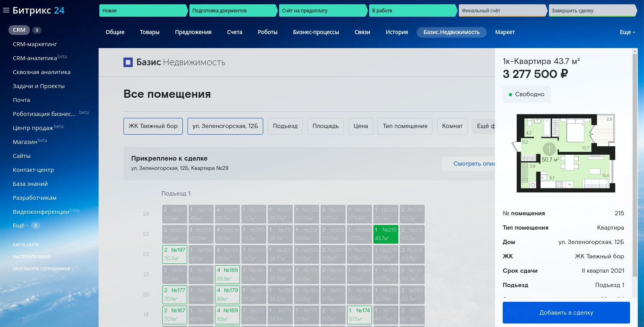Open Контакт-центр in sidebar
644x327 pixels.
coord(33,170)
